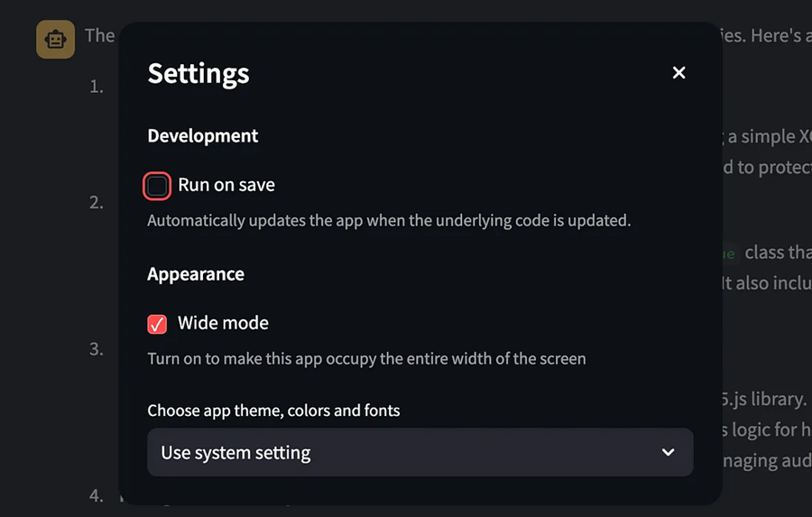Click the Settings dialog title
Image resolution: width=812 pixels, height=517 pixels.
point(198,74)
